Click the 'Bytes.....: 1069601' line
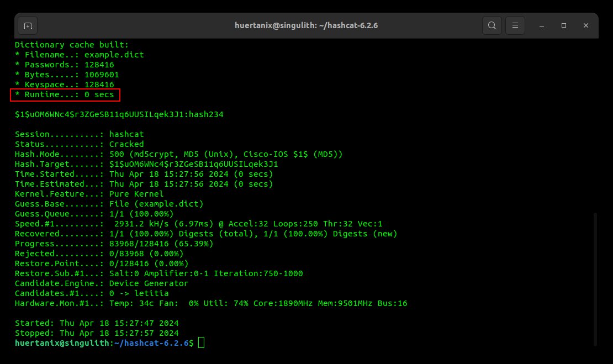 67,75
